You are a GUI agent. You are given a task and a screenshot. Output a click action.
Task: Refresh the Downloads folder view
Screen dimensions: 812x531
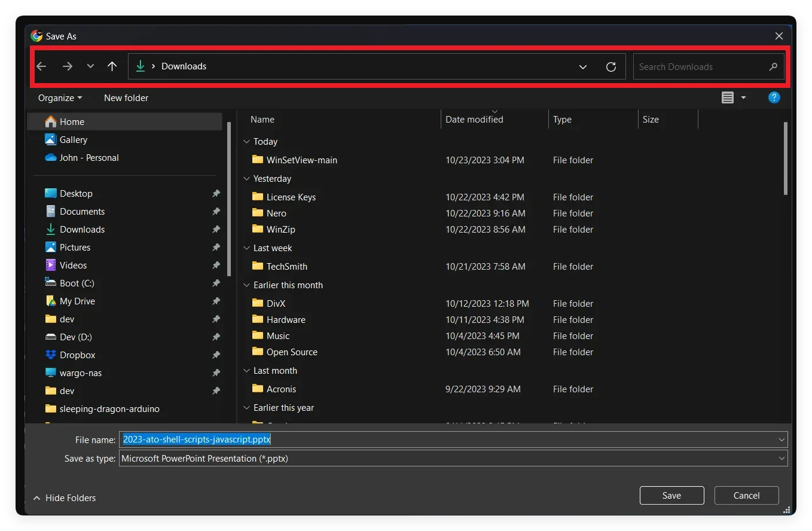[x=610, y=66]
